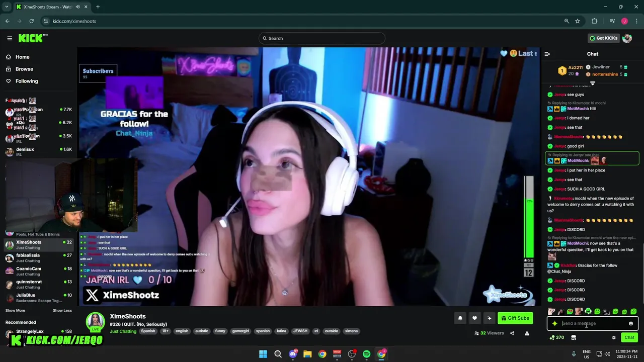Screen dimensions: 644x362
Task: Focus the Send a message field
Action: point(593,324)
